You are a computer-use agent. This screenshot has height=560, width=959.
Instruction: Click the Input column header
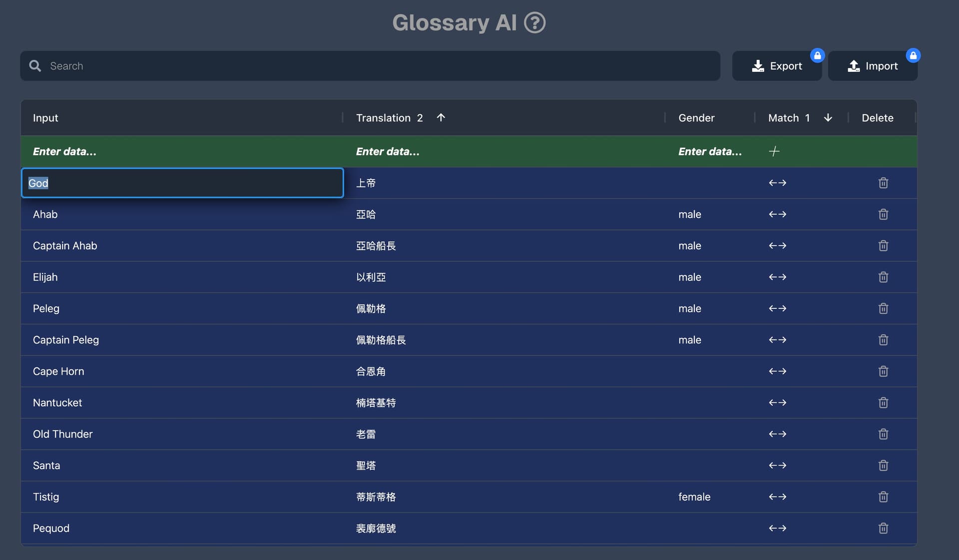click(x=45, y=118)
